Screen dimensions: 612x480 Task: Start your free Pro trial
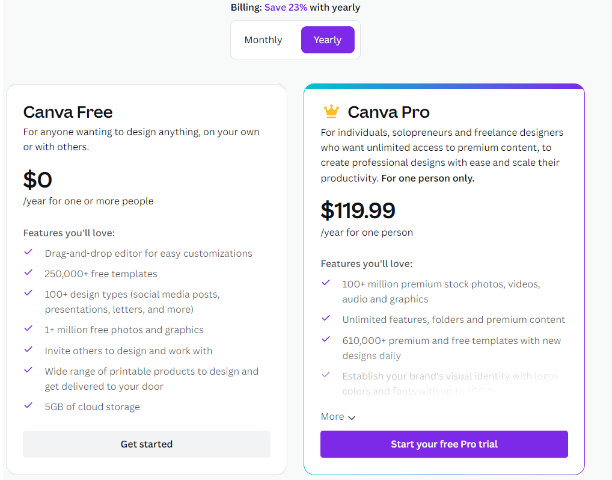[444, 444]
